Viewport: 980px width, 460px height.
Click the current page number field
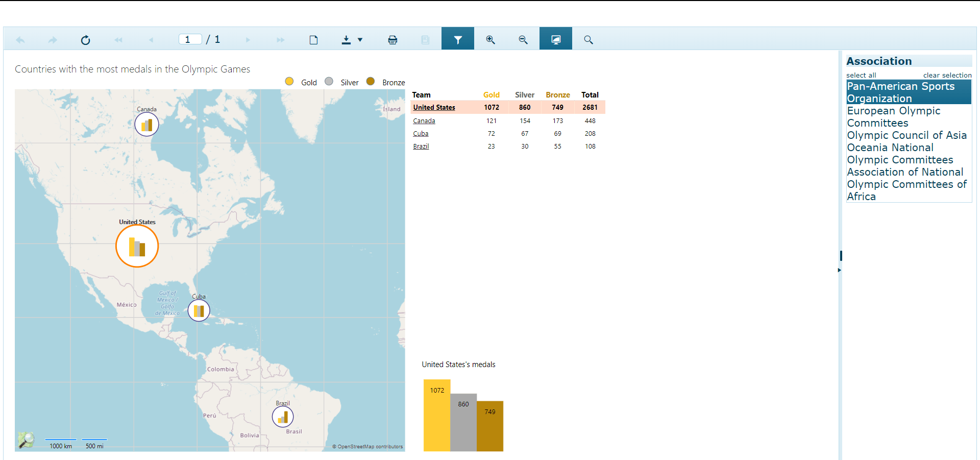click(190, 39)
